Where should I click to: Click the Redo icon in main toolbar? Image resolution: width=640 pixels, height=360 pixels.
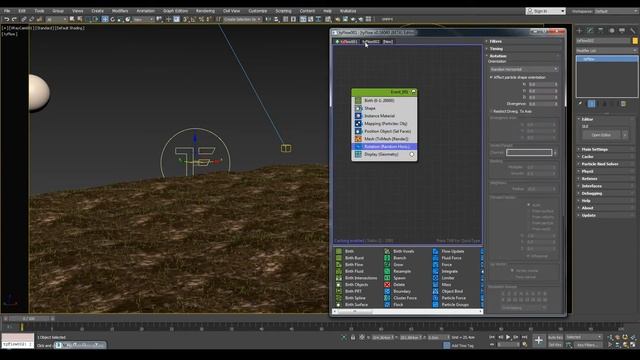pyautogui.click(x=14, y=19)
